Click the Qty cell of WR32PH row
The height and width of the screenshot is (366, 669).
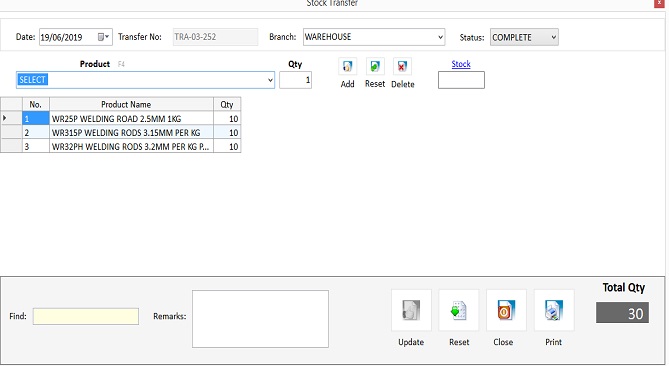click(x=227, y=147)
